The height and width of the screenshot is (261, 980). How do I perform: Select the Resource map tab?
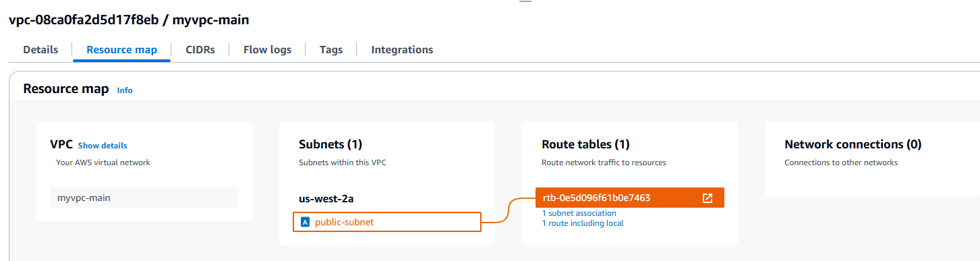122,49
